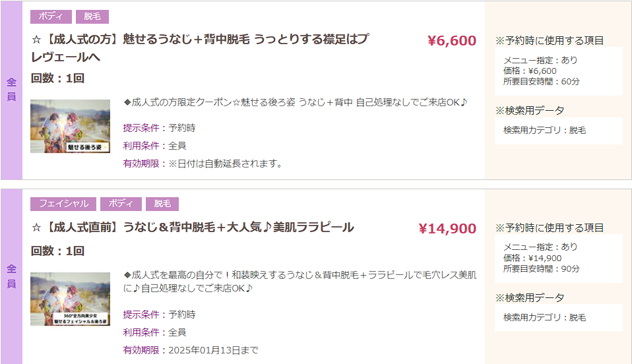Click the ¥6,600 coupon price
The image size is (632, 364).
452,41
